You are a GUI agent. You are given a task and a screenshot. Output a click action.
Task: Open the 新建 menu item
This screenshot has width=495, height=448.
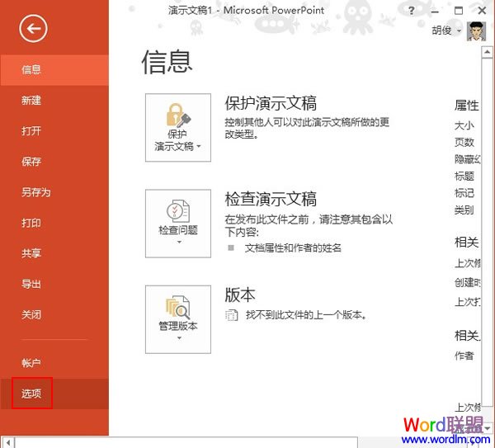54,101
